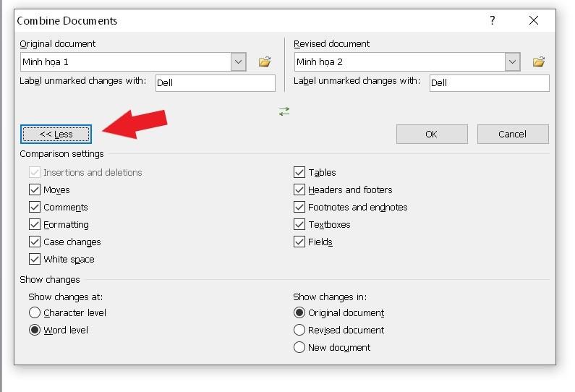The image size is (575, 392).
Task: Close the Combine Documents dialog
Action: coord(534,21)
